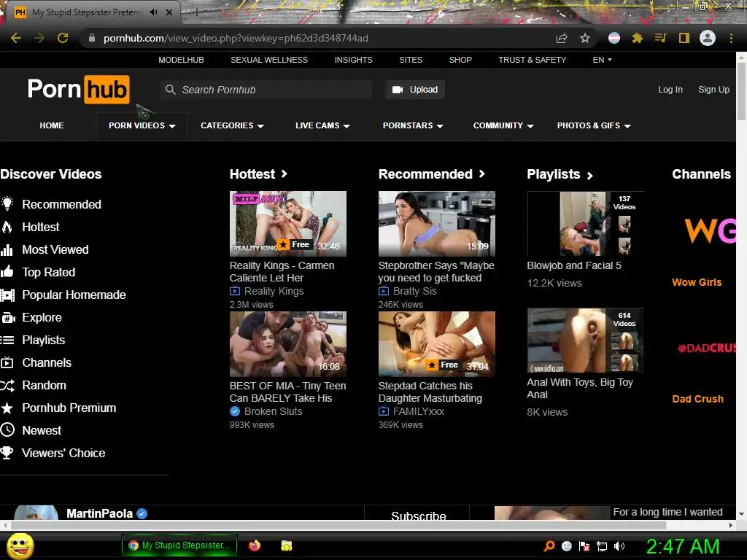Open the Chrome profile avatar
Viewport: 747px width, 560px height.
708,38
